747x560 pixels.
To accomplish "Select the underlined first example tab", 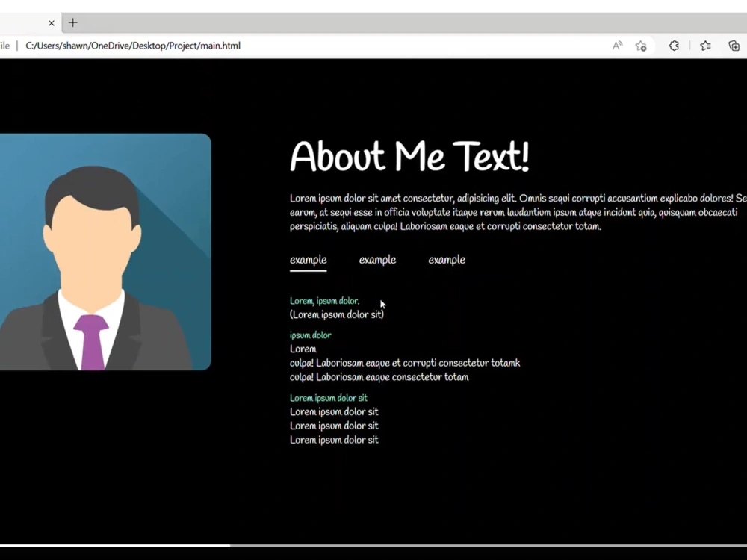I will (309, 260).
